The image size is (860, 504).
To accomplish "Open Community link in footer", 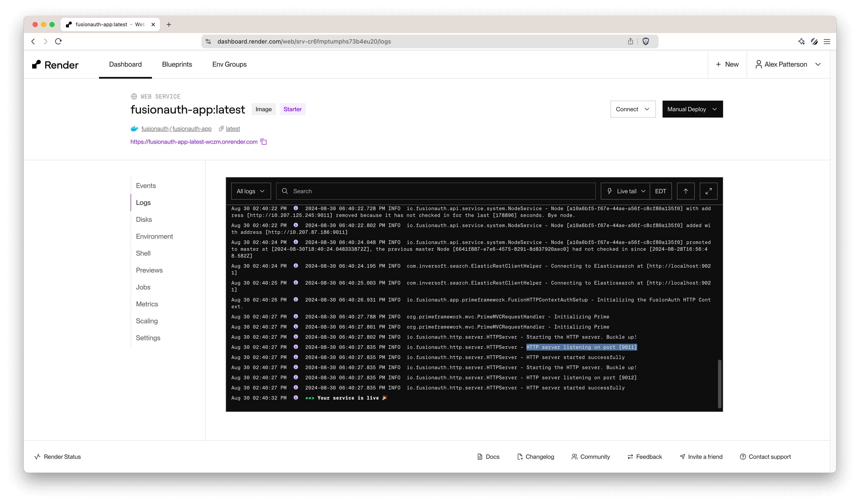I will (591, 457).
